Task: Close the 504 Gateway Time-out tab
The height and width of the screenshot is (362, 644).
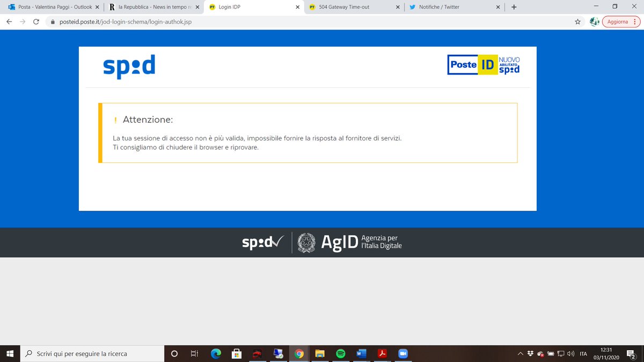Action: pos(398,8)
